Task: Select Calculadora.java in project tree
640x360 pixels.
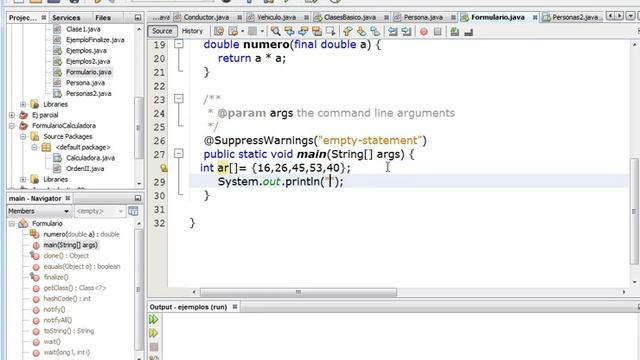Action: click(90, 158)
